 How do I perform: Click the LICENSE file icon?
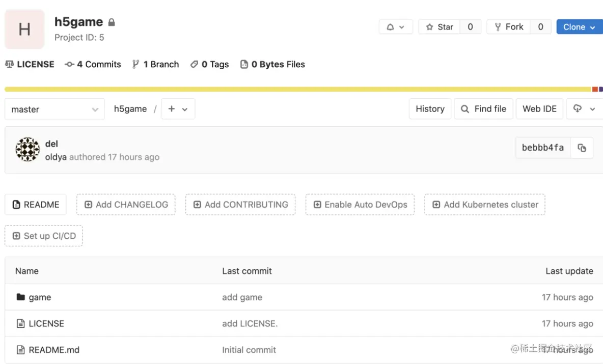click(21, 324)
